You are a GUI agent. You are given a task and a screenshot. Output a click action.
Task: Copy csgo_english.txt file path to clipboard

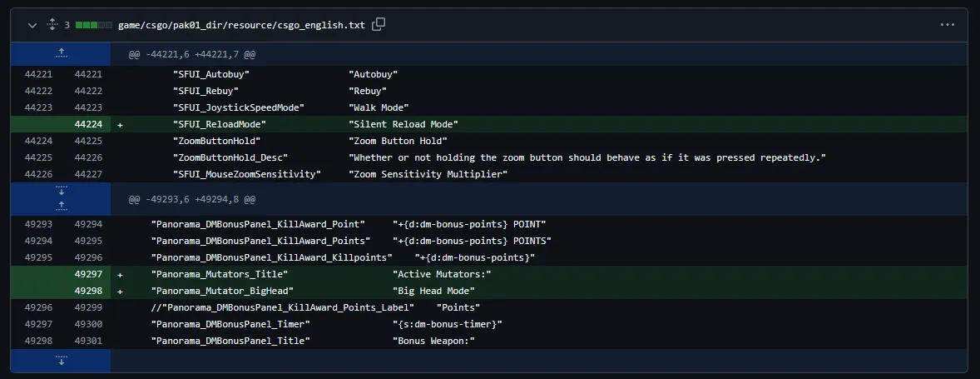(x=379, y=25)
